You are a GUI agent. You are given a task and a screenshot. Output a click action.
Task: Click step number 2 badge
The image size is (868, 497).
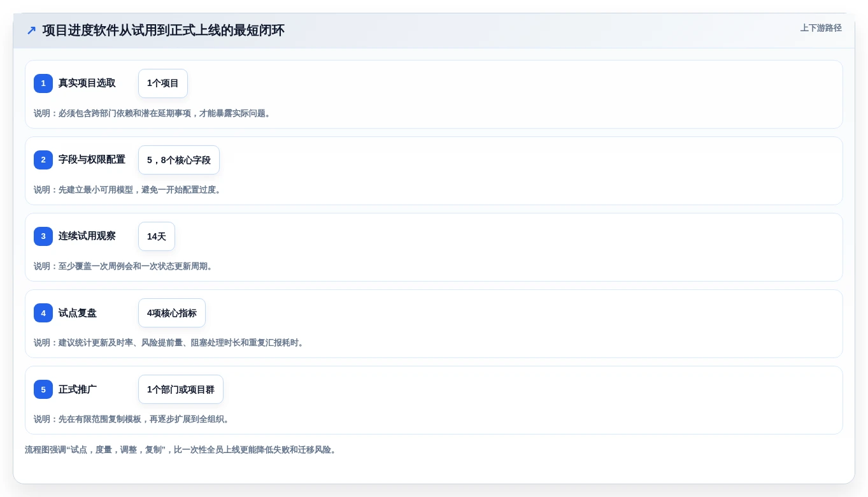43,160
